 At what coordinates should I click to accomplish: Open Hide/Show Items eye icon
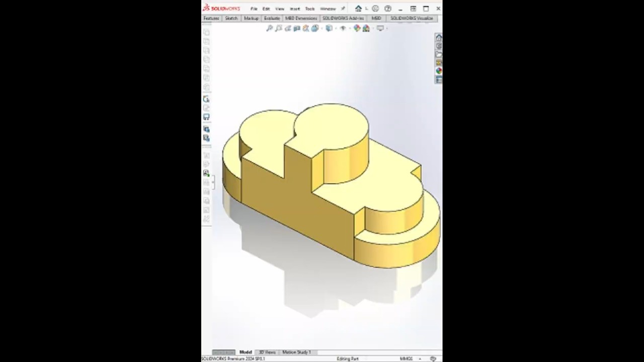[343, 28]
